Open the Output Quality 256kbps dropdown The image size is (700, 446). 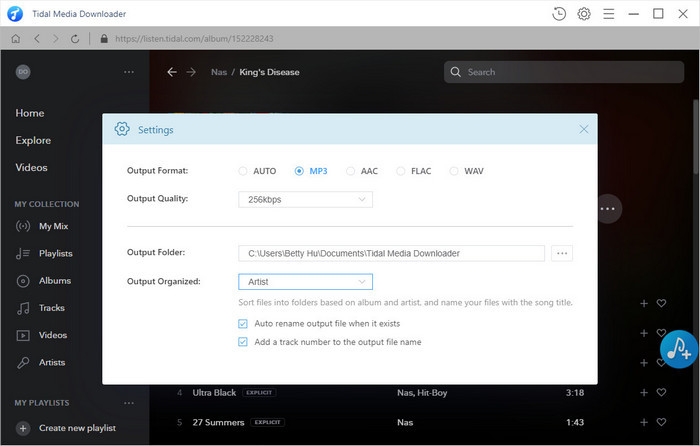pyautogui.click(x=305, y=199)
